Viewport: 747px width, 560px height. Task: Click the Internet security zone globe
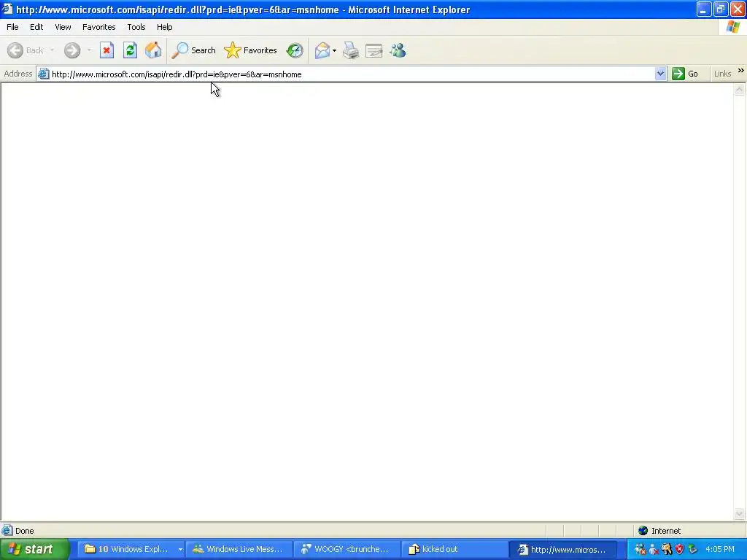click(643, 531)
